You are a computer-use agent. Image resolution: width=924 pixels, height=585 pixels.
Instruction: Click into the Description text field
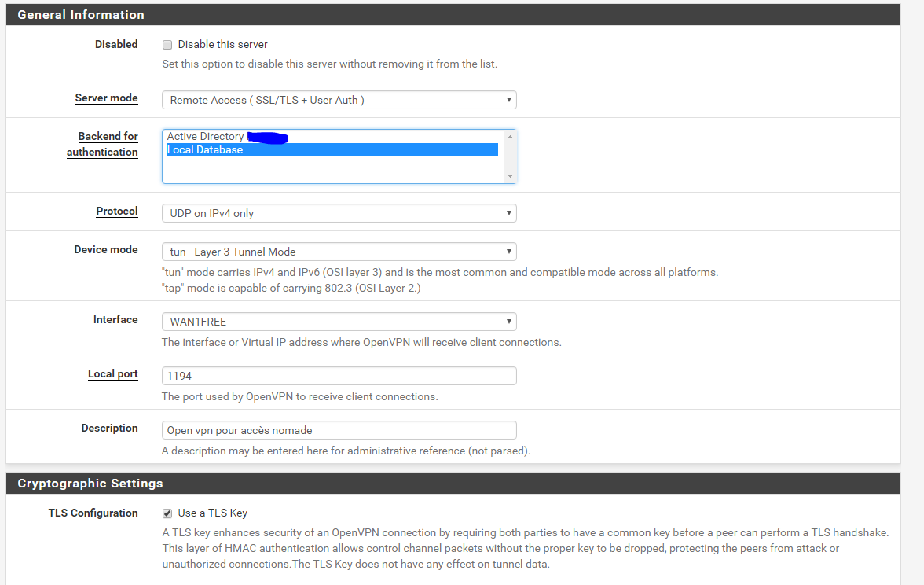pos(339,430)
